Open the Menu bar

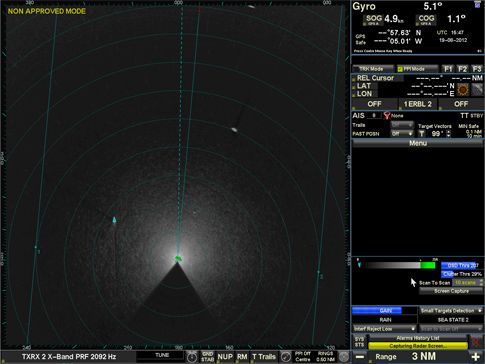(418, 143)
